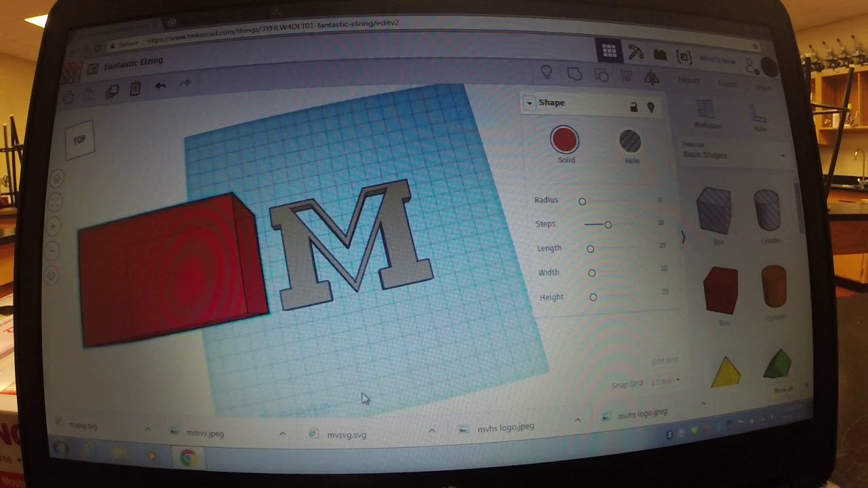The height and width of the screenshot is (488, 868).
Task: Open options arrow for mmvv.jpeg download
Action: (283, 434)
